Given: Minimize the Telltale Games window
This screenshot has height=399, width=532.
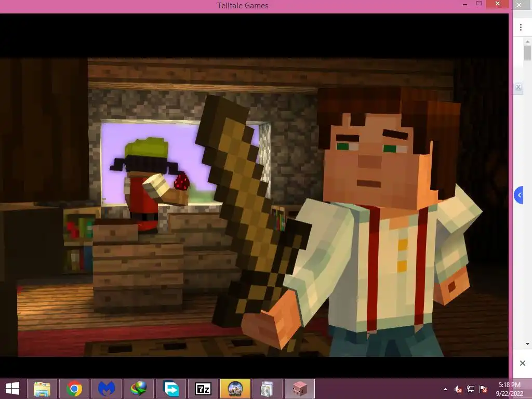Looking at the screenshot, I should (465, 4).
